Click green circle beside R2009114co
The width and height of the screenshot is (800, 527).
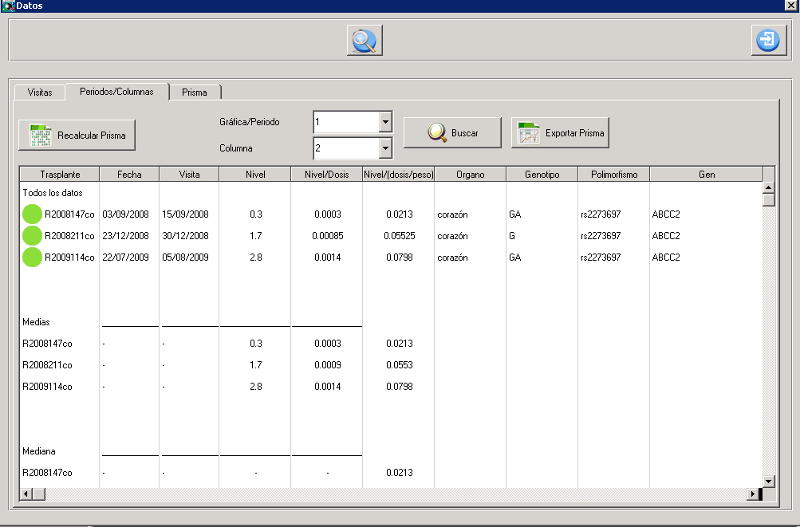click(x=33, y=258)
